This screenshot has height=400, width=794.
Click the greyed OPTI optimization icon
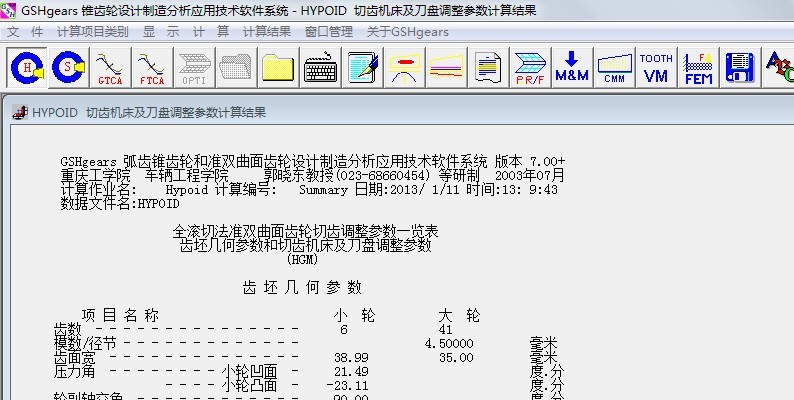tap(194, 67)
